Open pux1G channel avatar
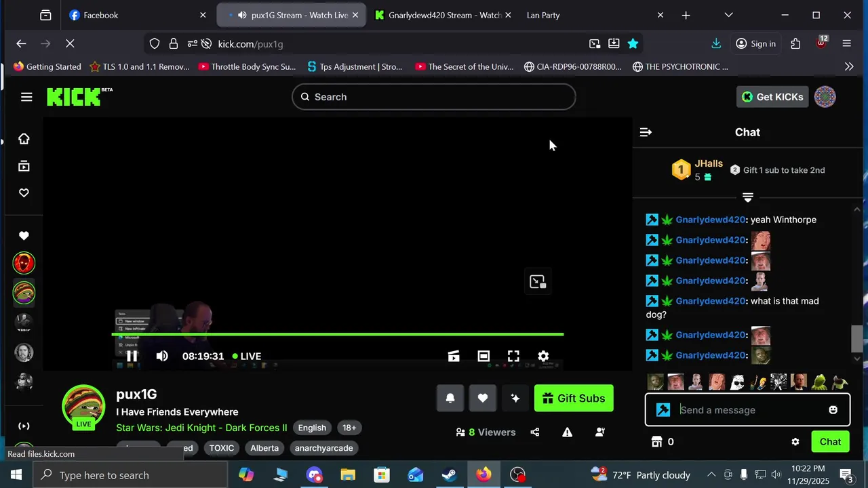The width and height of the screenshot is (868, 488). click(83, 405)
